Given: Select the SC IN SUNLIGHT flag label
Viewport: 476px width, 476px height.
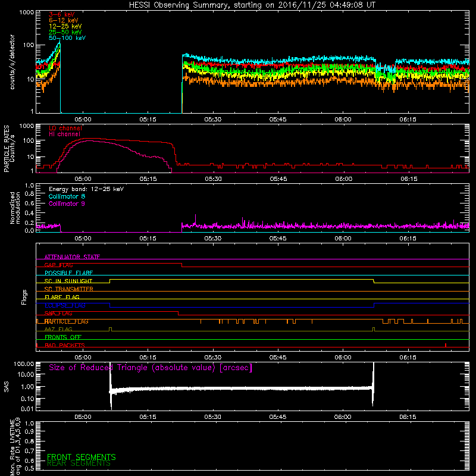Looking at the screenshot, I should pos(68,281).
